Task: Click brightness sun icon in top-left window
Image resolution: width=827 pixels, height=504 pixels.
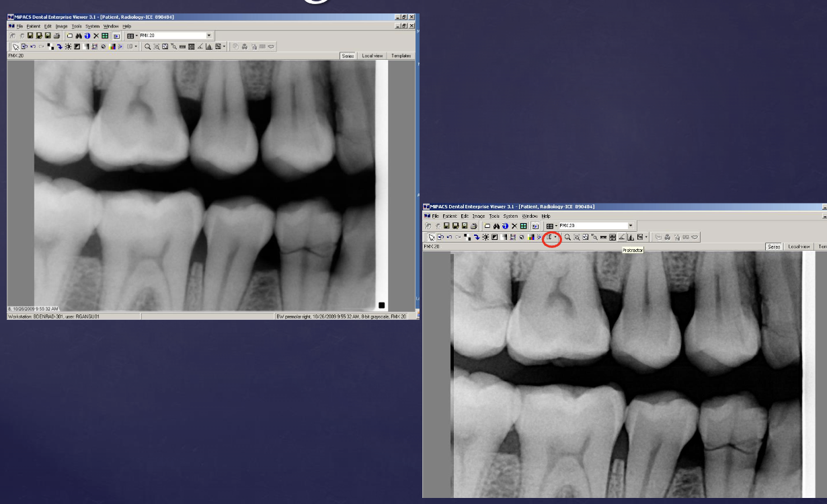Action: click(68, 46)
